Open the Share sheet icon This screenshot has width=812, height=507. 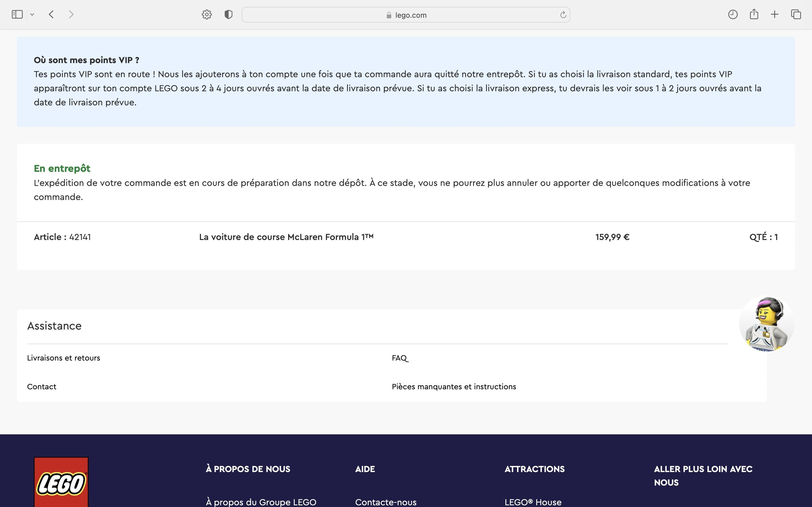coord(754,14)
